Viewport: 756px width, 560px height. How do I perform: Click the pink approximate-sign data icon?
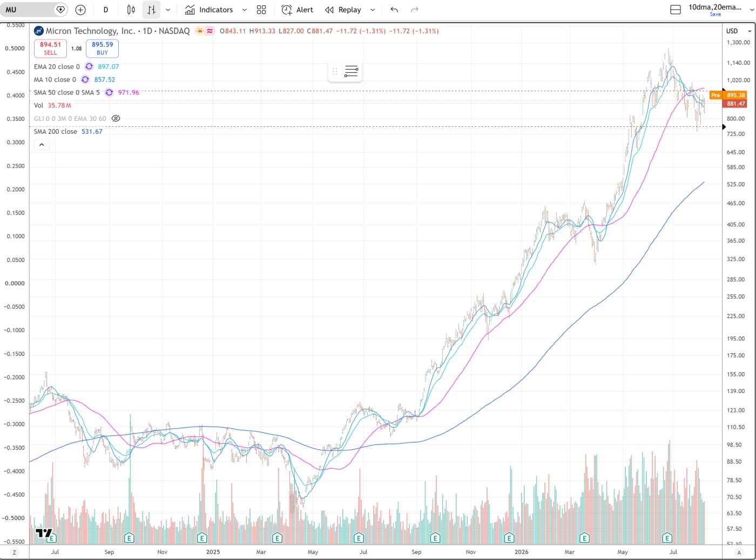pyautogui.click(x=210, y=31)
